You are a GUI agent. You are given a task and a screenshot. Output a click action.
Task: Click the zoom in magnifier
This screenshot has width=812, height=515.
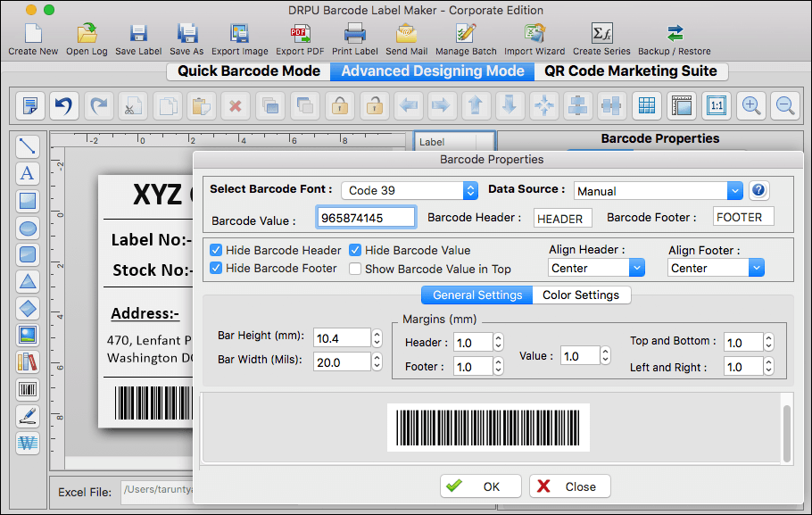click(751, 105)
